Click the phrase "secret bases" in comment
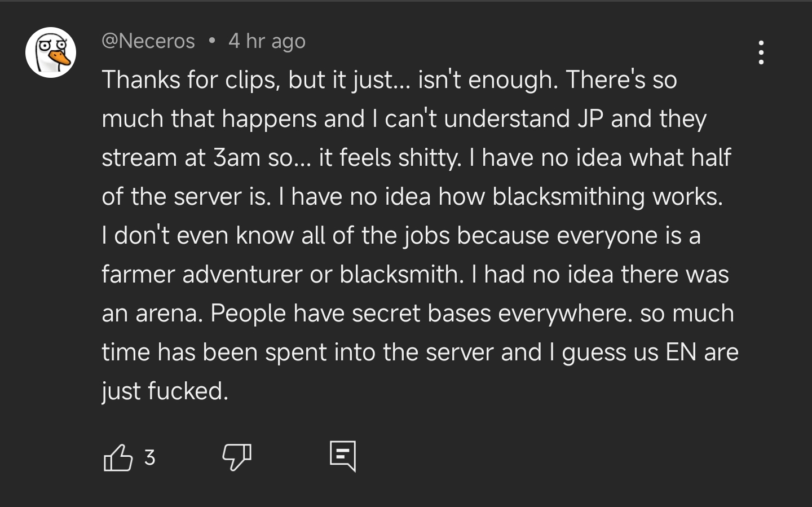Viewport: 812px width, 507px height. coord(421,313)
